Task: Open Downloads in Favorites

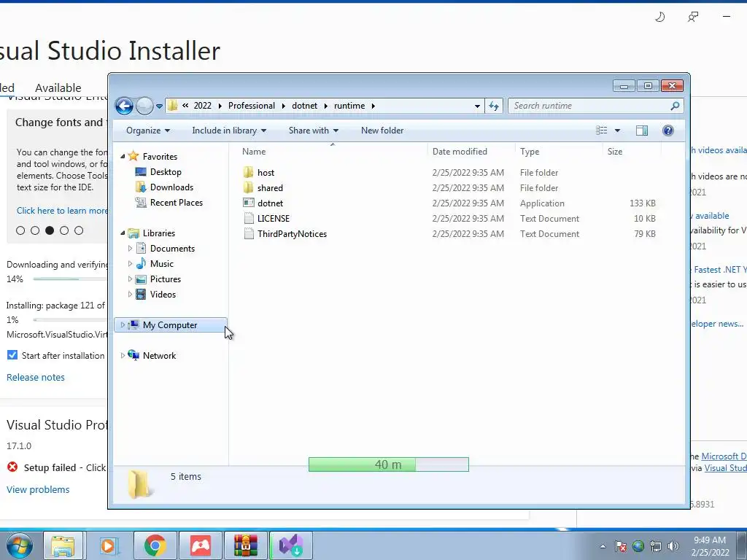Action: (171, 187)
